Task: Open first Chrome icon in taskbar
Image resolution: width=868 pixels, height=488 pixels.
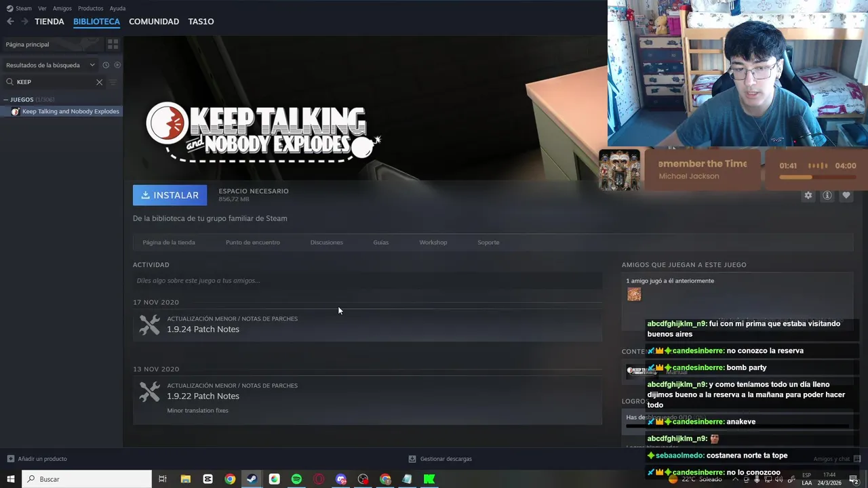Action: 230,479
